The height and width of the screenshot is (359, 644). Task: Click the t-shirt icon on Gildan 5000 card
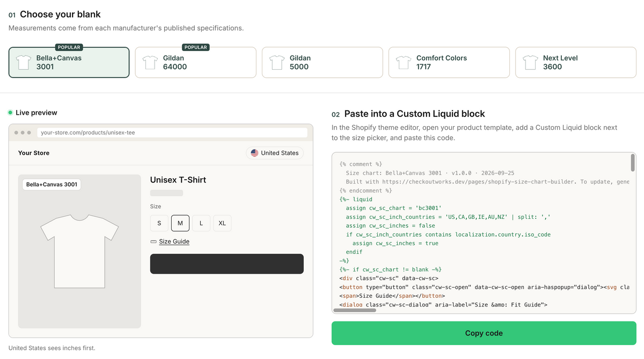pyautogui.click(x=277, y=63)
